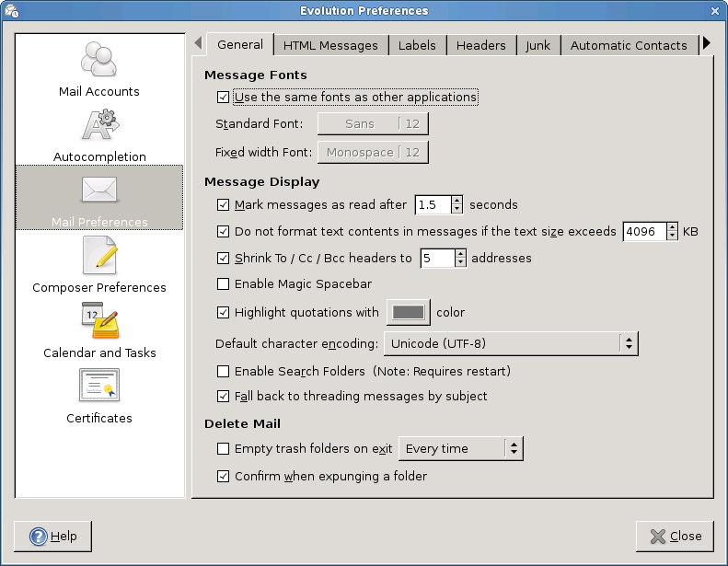728x566 pixels.
Task: Toggle 'Do not format text contents' checkbox
Action: pos(223,231)
